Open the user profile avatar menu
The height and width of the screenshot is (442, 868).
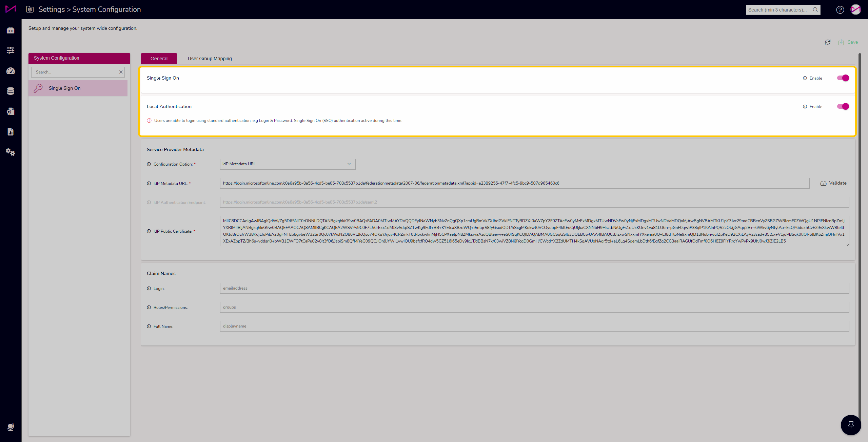[x=855, y=10]
